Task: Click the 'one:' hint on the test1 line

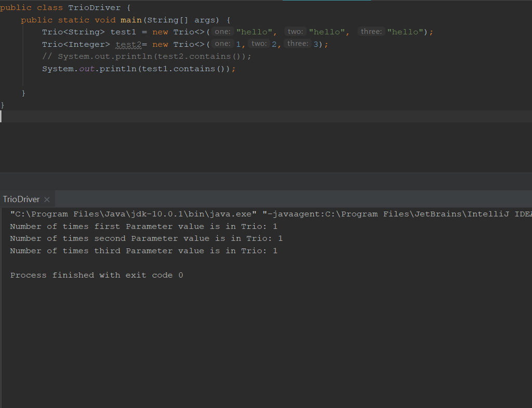Action: (x=222, y=32)
